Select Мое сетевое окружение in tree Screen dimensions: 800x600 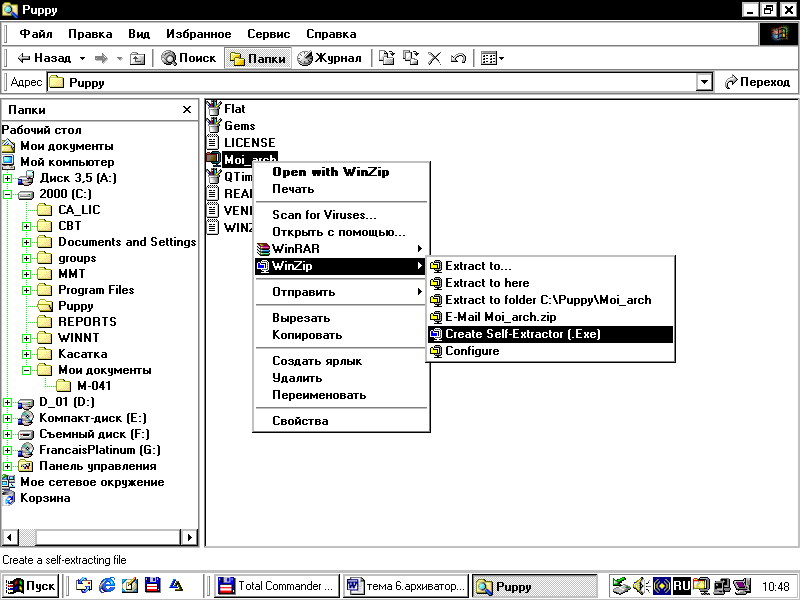pos(84,482)
